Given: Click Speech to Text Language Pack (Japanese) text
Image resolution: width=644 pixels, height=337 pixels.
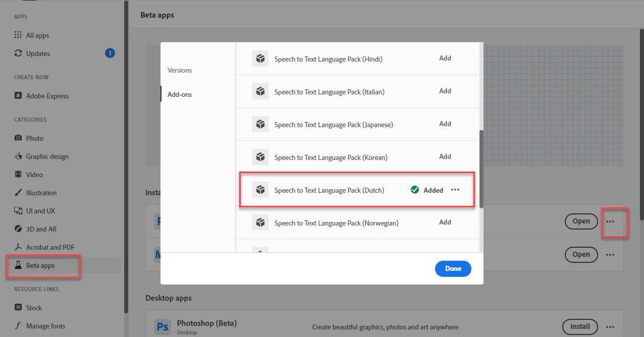Looking at the screenshot, I should coord(334,125).
